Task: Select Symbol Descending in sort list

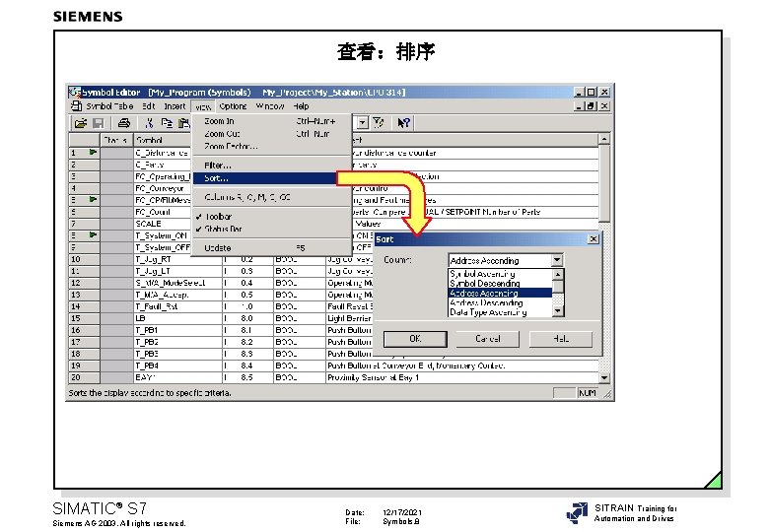Action: click(x=500, y=284)
